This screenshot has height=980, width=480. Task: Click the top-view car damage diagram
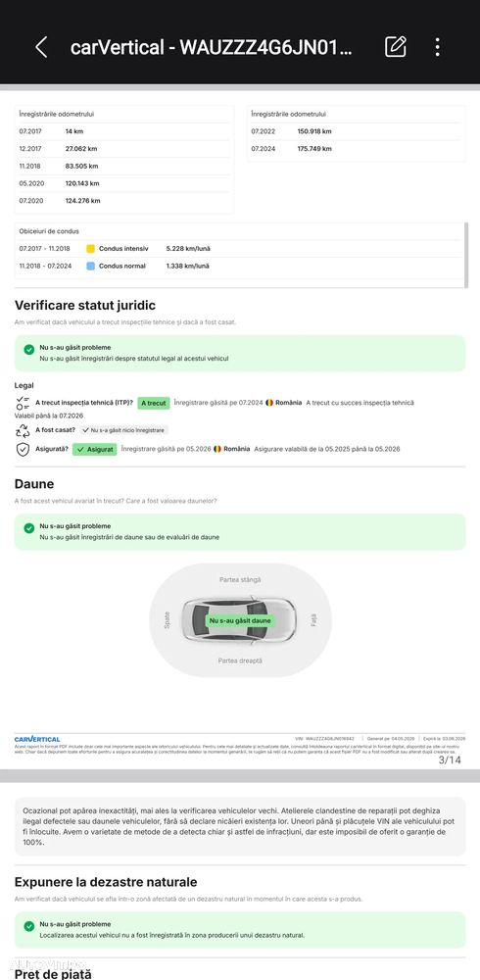tap(239, 620)
